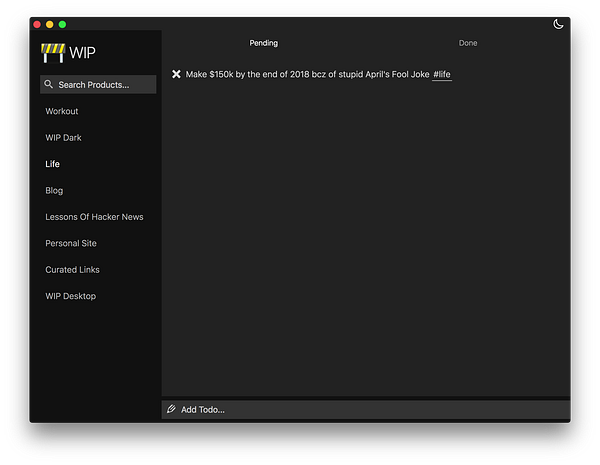Open the Blog product
Image resolution: width=600 pixels, height=465 pixels.
(x=54, y=190)
